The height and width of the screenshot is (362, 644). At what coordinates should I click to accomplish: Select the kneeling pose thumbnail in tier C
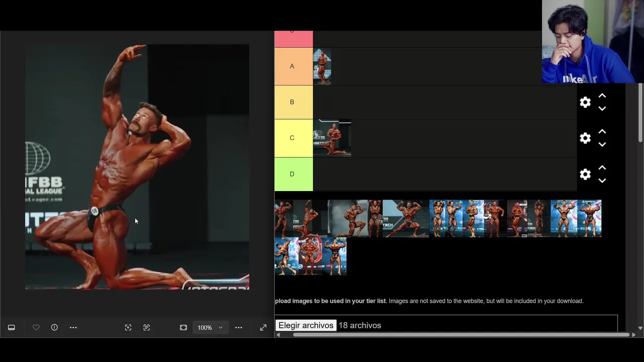pyautogui.click(x=332, y=138)
